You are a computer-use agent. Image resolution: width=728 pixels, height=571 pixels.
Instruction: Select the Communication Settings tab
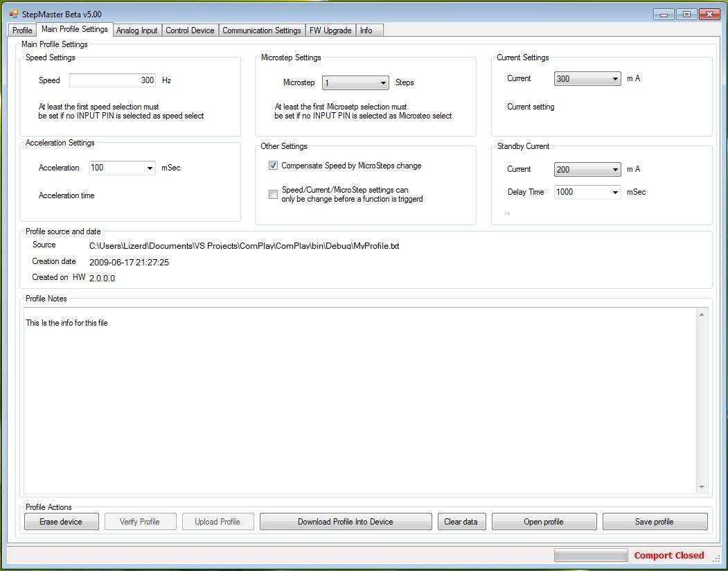click(261, 30)
